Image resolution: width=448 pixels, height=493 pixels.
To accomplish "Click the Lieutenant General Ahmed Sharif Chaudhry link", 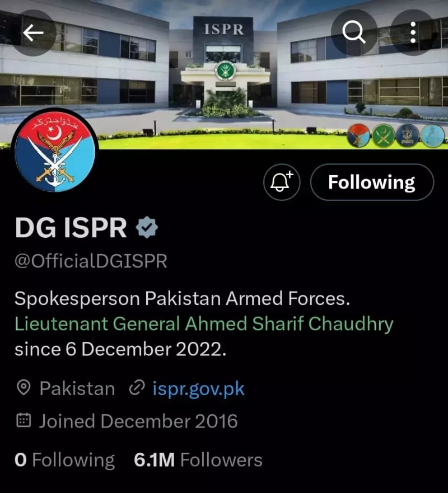I will [x=204, y=324].
